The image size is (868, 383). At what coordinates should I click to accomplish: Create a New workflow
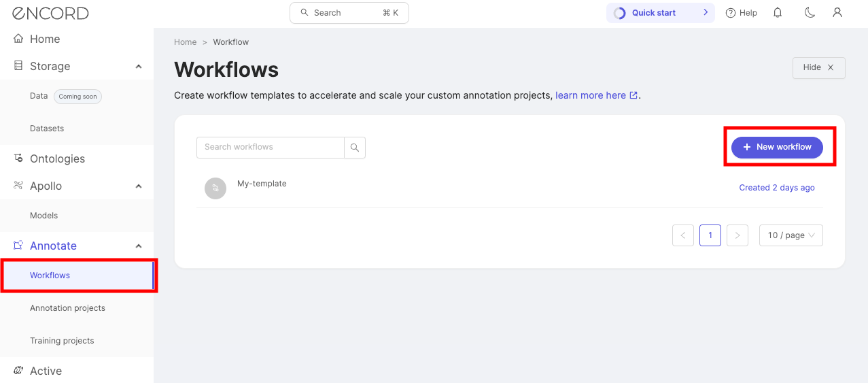777,147
